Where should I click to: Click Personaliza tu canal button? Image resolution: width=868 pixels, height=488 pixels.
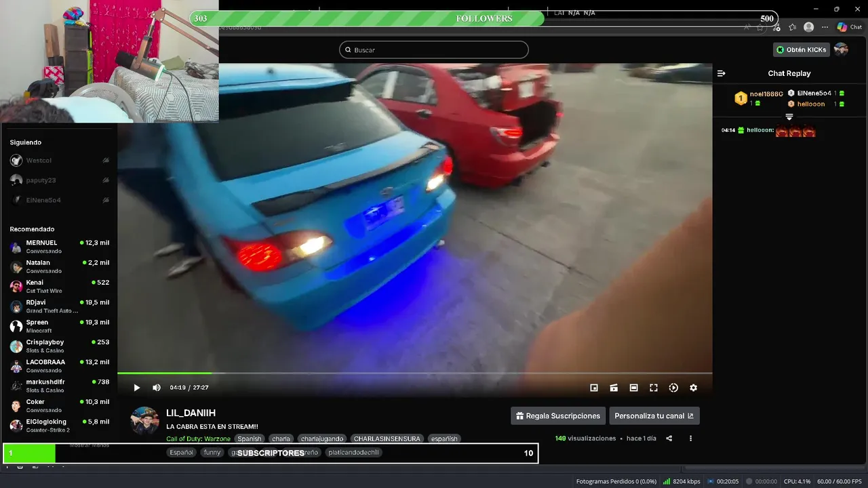coord(654,415)
